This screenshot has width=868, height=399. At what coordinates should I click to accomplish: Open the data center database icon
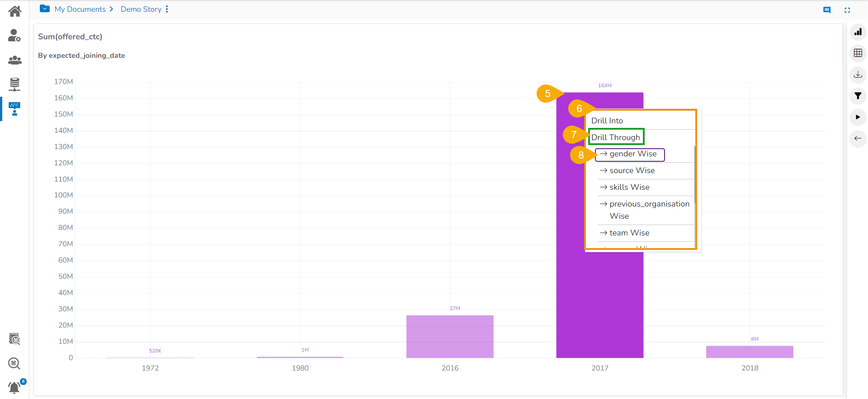click(14, 84)
